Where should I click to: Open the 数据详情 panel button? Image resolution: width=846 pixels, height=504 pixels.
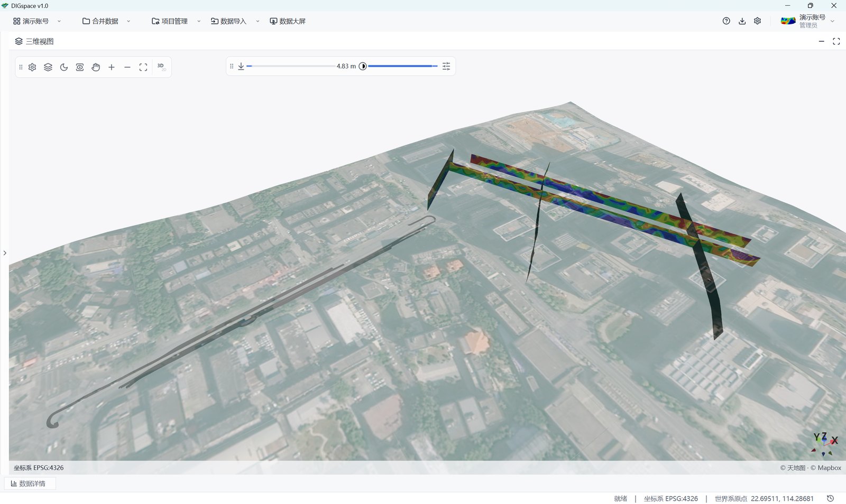pos(30,483)
